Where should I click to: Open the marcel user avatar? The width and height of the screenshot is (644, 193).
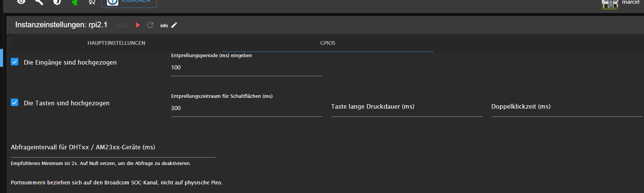coord(610,4)
